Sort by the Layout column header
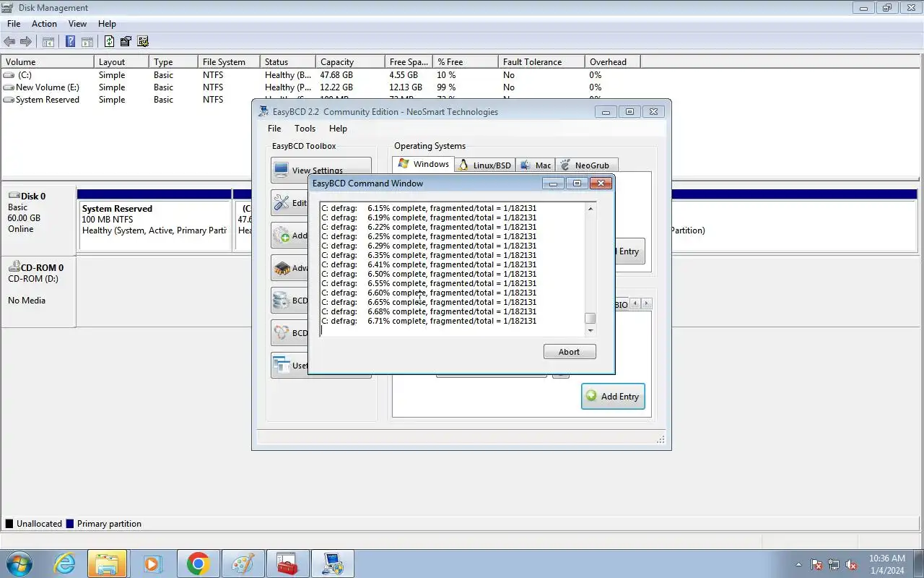The image size is (924, 578). click(x=122, y=62)
